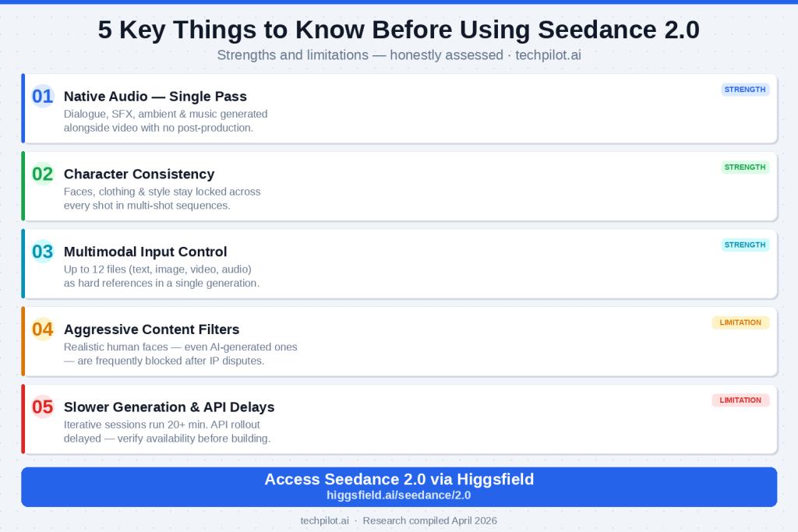This screenshot has height=532, width=798.
Task: Click the teal 03 number badge
Action: click(x=42, y=252)
